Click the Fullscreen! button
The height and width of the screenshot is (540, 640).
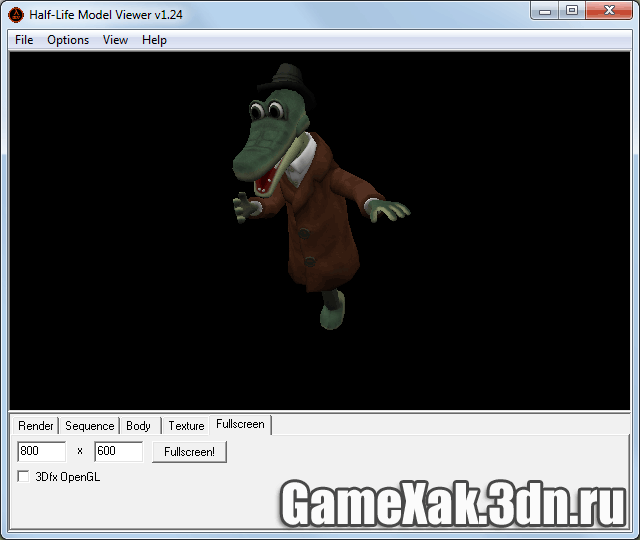pos(189,452)
